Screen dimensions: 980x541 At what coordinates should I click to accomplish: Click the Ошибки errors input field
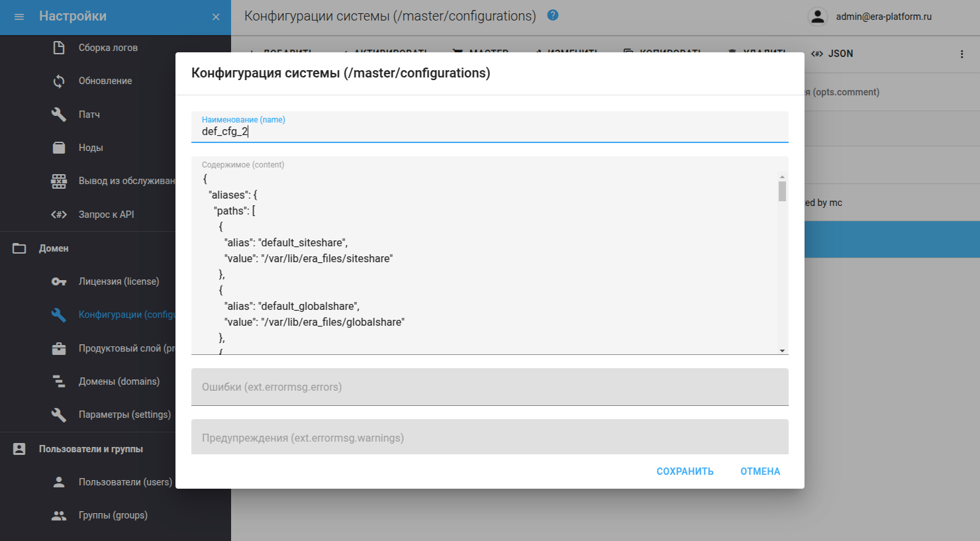489,387
